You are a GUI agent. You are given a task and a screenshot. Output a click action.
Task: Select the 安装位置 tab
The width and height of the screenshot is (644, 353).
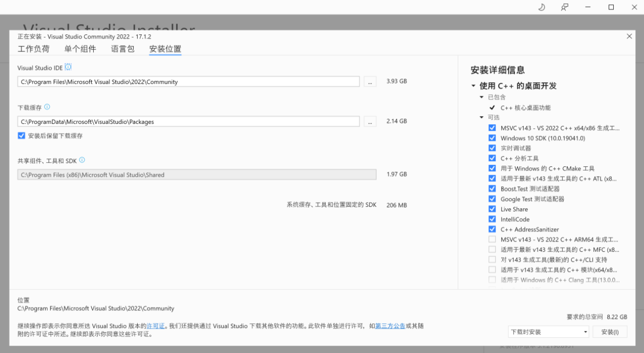coord(165,49)
